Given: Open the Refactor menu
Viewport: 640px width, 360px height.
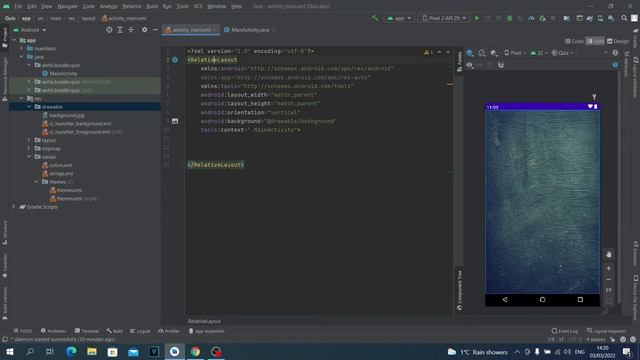Looking at the screenshot, I should [132, 7].
